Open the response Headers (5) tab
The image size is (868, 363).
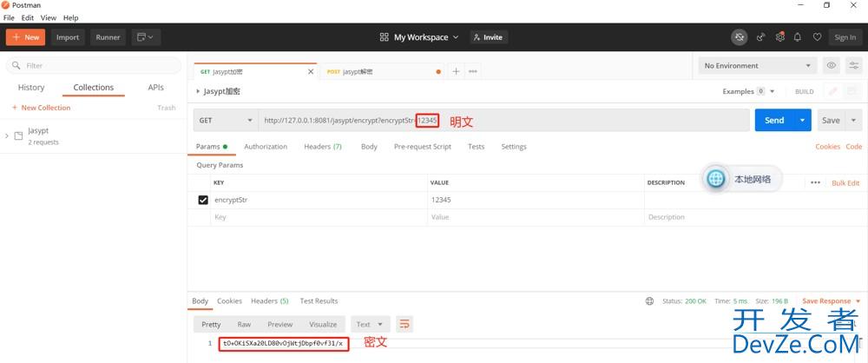(x=270, y=301)
